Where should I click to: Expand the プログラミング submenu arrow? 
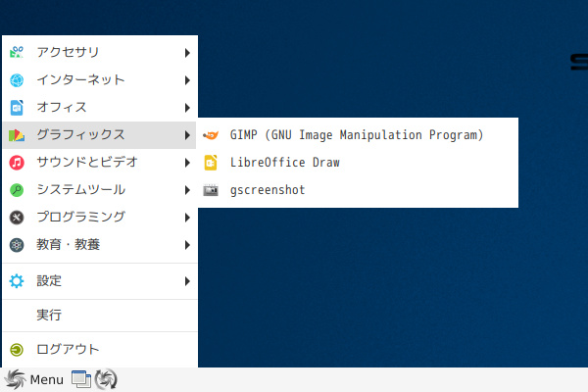[187, 218]
